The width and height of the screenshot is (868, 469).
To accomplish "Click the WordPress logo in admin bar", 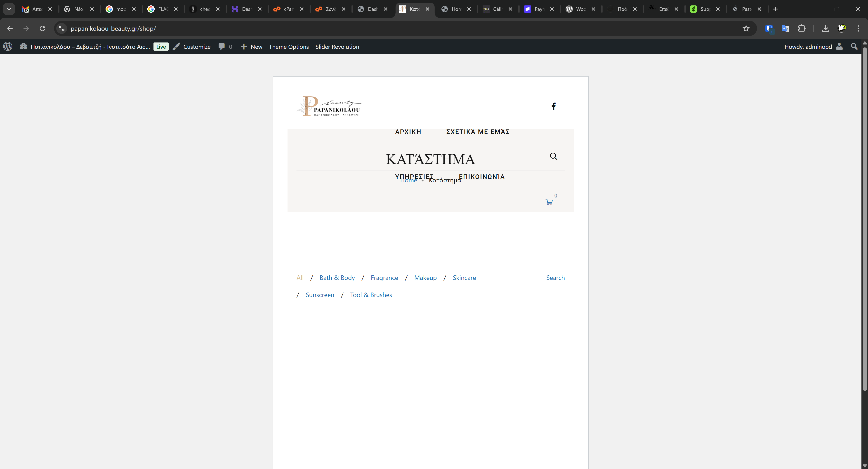I will point(8,47).
